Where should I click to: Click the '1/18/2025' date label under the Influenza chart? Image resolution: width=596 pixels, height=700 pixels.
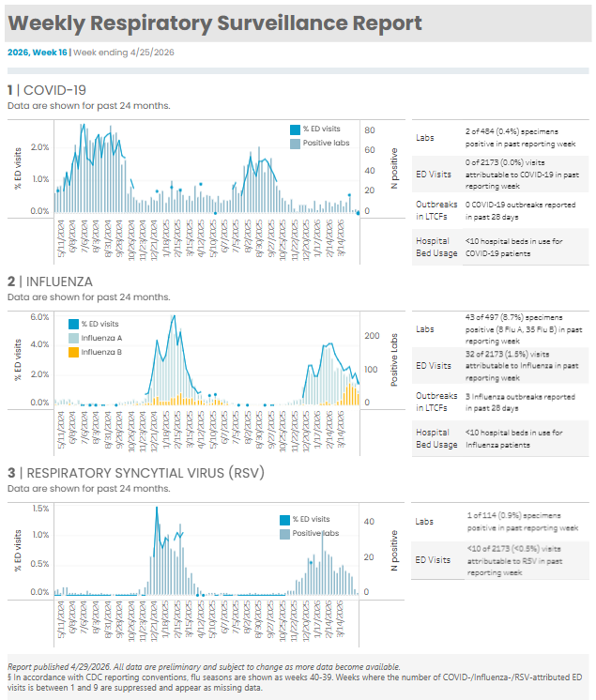(165, 431)
